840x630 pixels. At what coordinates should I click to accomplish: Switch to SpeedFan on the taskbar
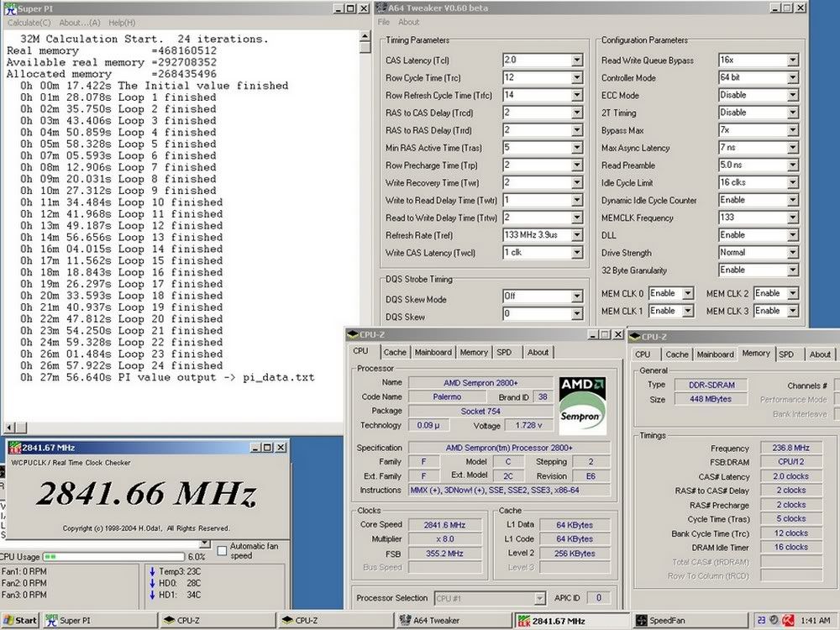pyautogui.click(x=690, y=621)
